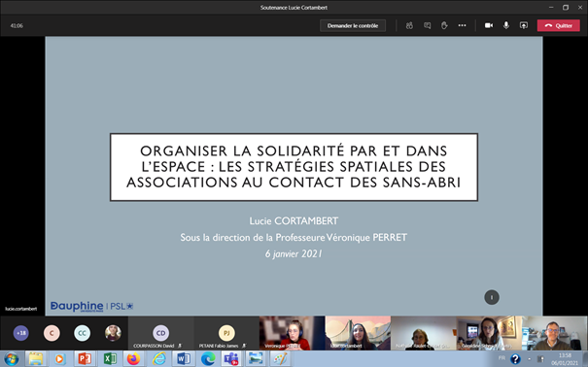The height and width of the screenshot is (367, 588).
Task: Click the Quitter button to leave
Action: 559,25
